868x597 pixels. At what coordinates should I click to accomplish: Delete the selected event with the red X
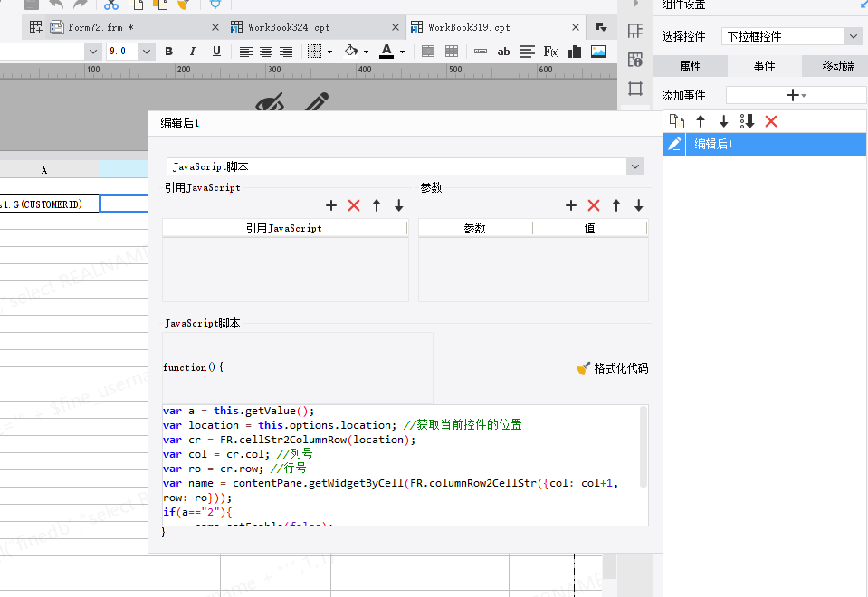[771, 121]
